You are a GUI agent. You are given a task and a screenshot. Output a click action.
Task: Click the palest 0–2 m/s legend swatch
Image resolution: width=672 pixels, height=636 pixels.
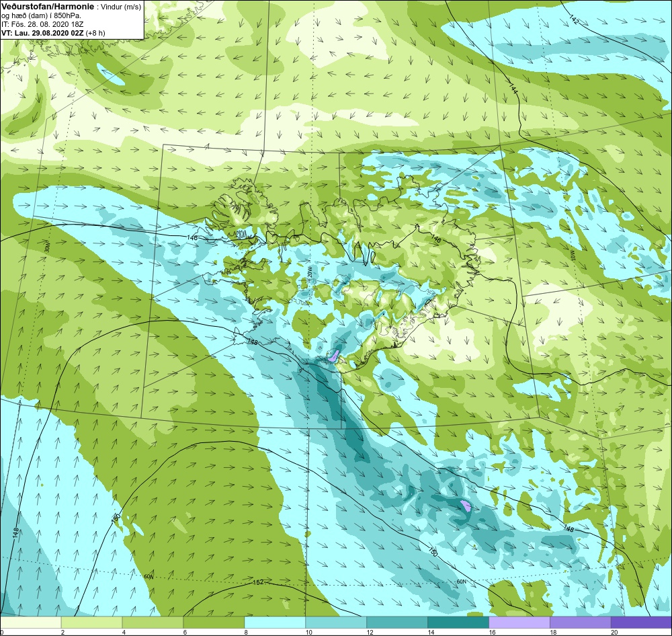[x=30, y=622]
